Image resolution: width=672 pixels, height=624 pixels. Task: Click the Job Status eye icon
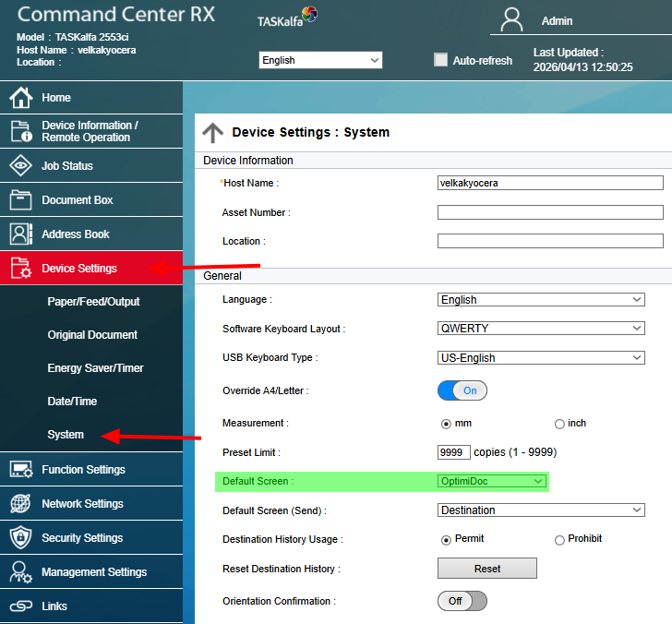pos(20,166)
